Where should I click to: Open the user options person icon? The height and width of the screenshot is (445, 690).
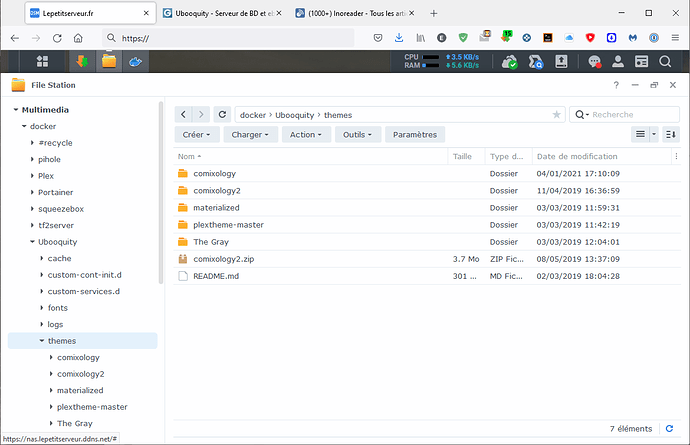618,61
